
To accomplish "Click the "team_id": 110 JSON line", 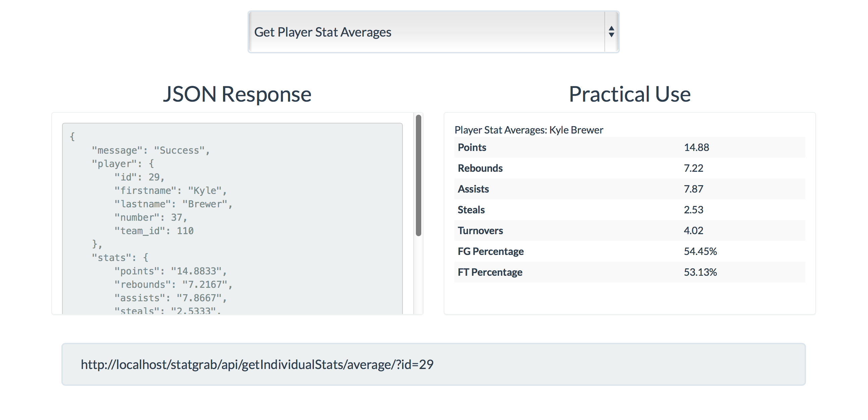I will coord(154,231).
